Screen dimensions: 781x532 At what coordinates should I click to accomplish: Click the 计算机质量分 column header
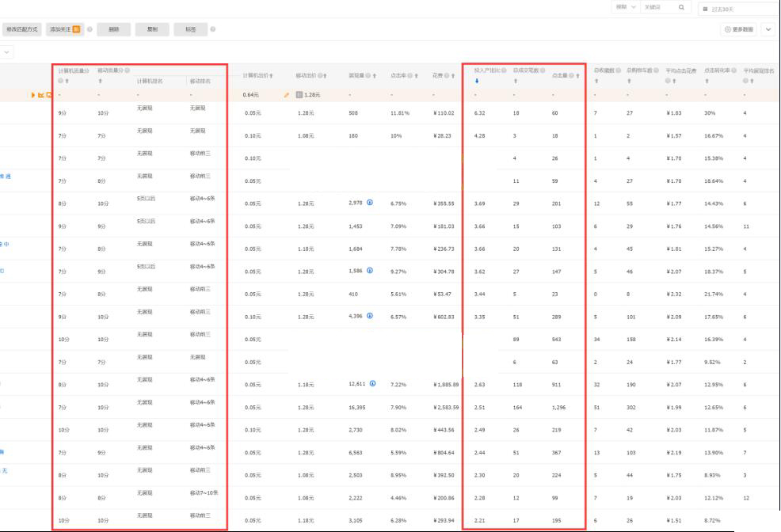tap(73, 70)
